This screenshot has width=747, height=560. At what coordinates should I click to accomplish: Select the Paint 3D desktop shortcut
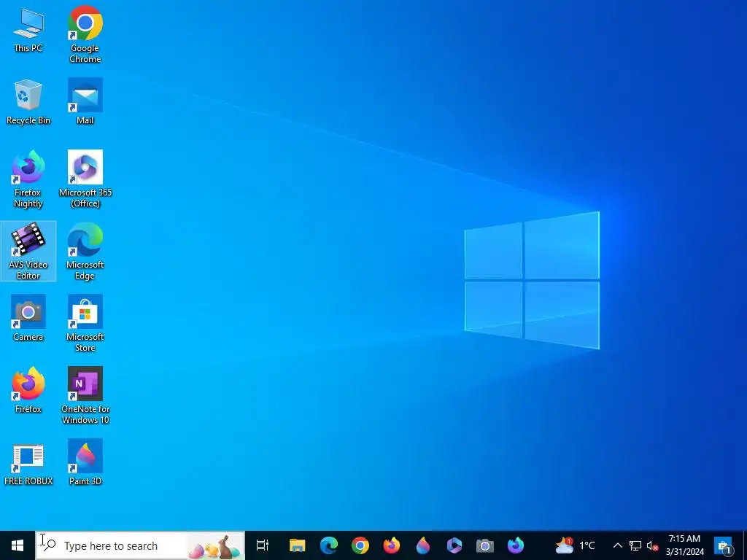tap(85, 463)
